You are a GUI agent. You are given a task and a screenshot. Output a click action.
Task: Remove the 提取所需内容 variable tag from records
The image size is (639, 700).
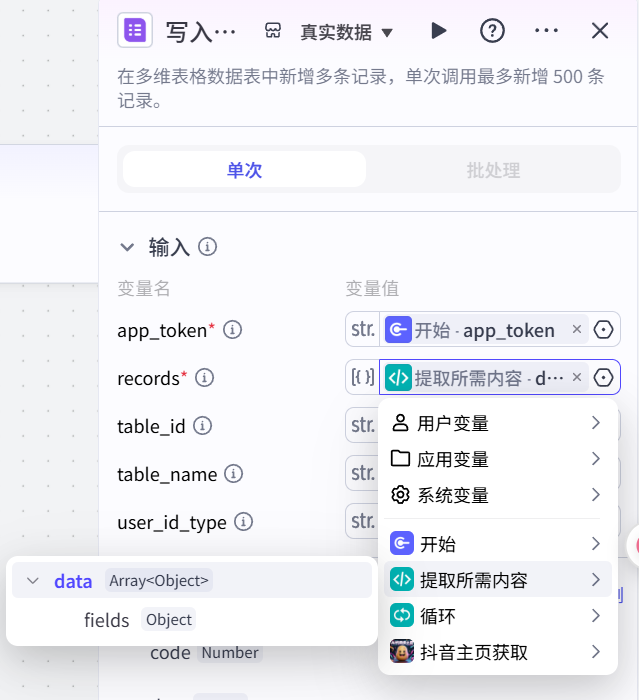[x=577, y=378]
